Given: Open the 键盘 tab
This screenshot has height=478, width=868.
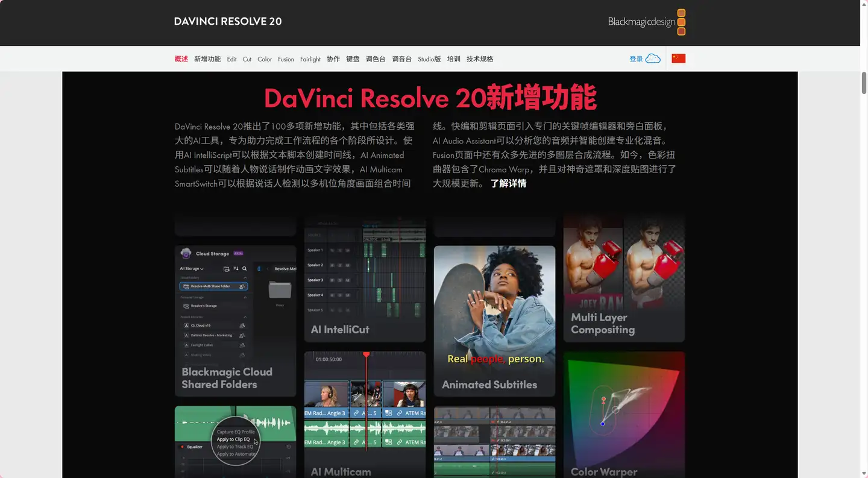Looking at the screenshot, I should 353,59.
